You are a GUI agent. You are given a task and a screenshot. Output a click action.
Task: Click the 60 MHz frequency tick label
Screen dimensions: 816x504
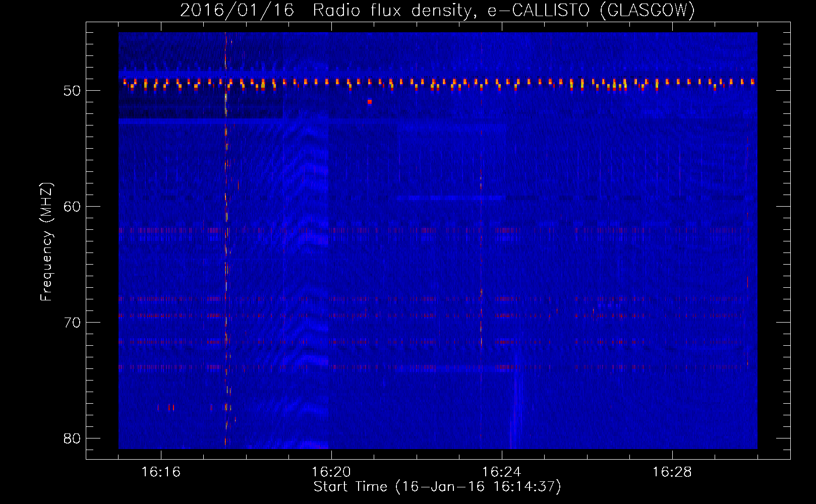(72, 207)
